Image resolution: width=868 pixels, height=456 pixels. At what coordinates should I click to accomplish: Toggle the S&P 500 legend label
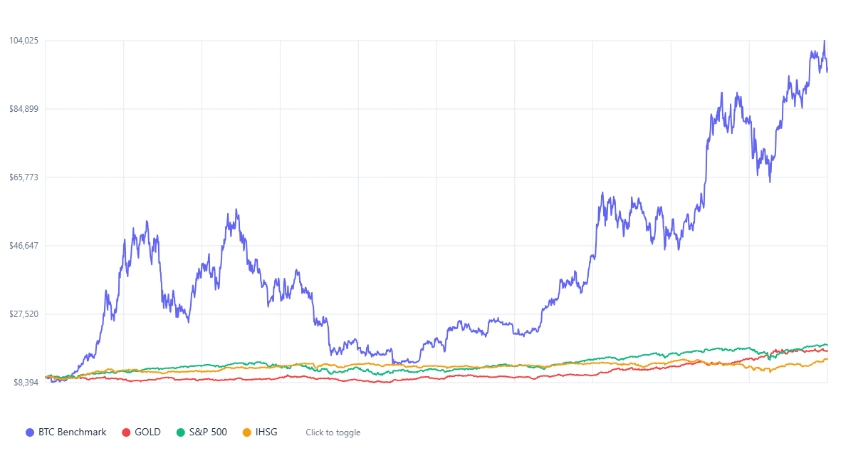(208, 432)
